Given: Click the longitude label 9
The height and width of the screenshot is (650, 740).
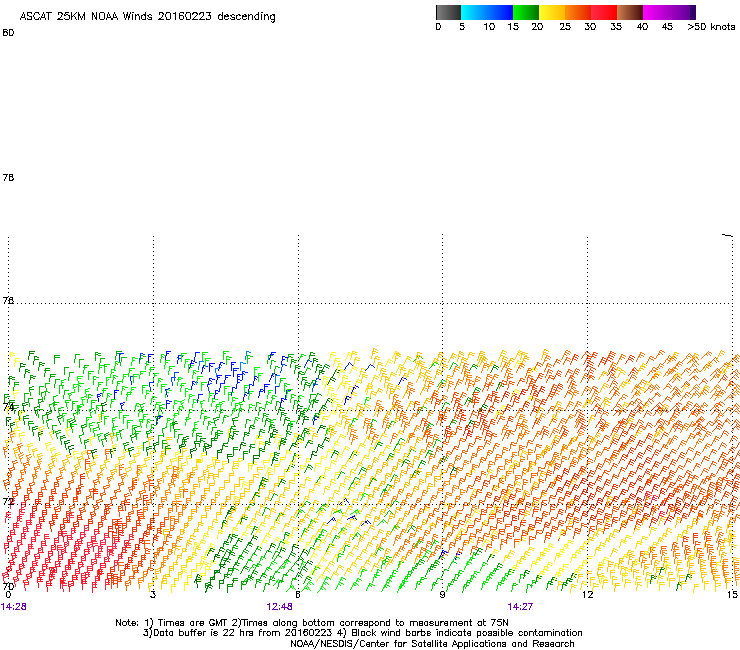Looking at the screenshot, I should click(442, 594).
